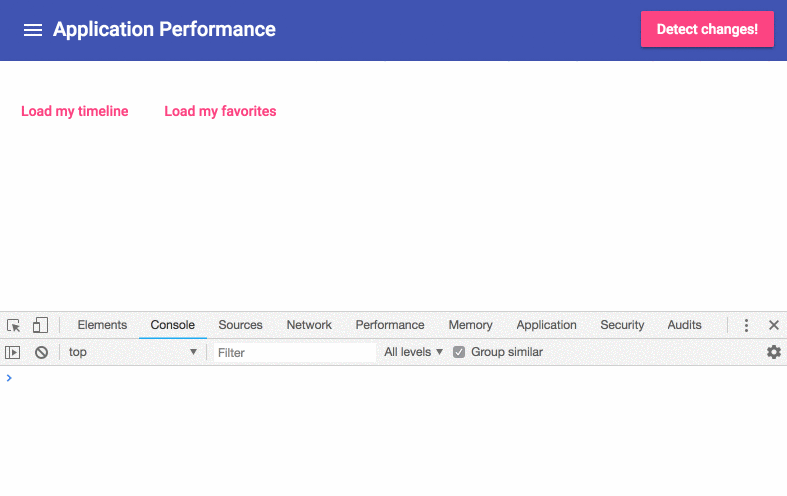
Task: Switch to the Elements tab
Action: [102, 325]
